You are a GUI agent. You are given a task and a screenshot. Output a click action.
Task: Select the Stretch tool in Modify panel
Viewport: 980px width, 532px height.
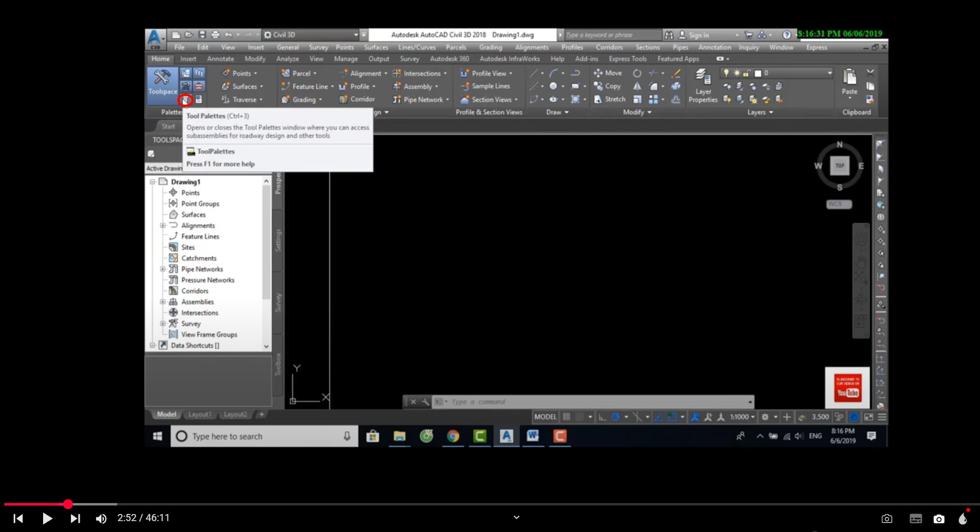pos(610,99)
